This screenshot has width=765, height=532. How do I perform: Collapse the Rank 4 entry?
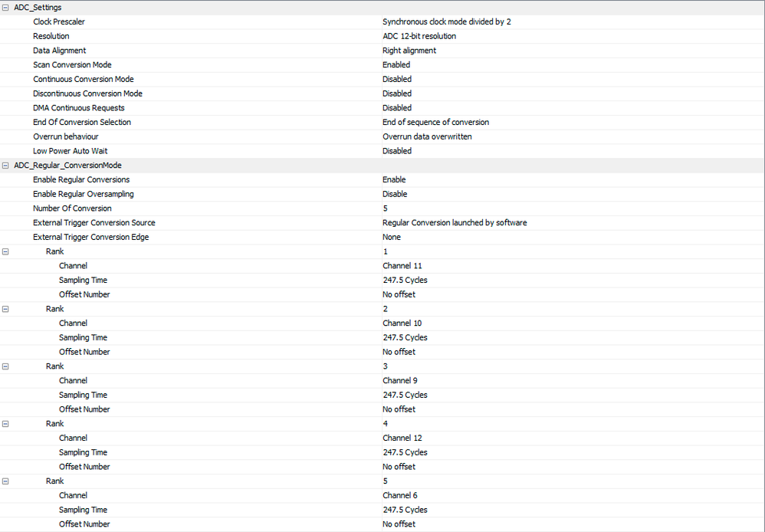point(5,424)
